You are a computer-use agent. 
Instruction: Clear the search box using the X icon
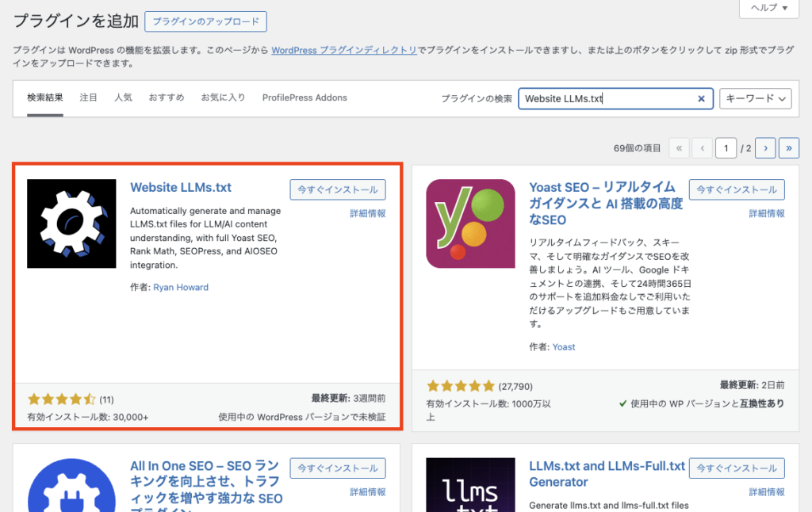click(701, 98)
